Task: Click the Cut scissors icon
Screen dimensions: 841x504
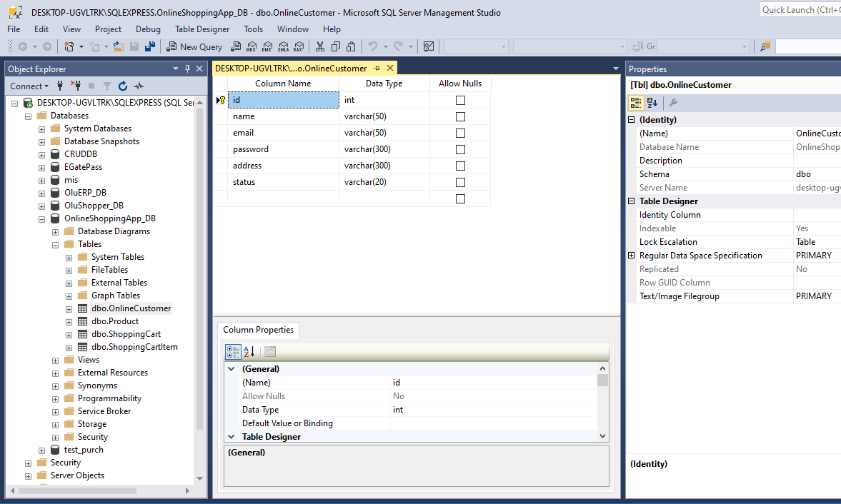Action: coord(319,46)
